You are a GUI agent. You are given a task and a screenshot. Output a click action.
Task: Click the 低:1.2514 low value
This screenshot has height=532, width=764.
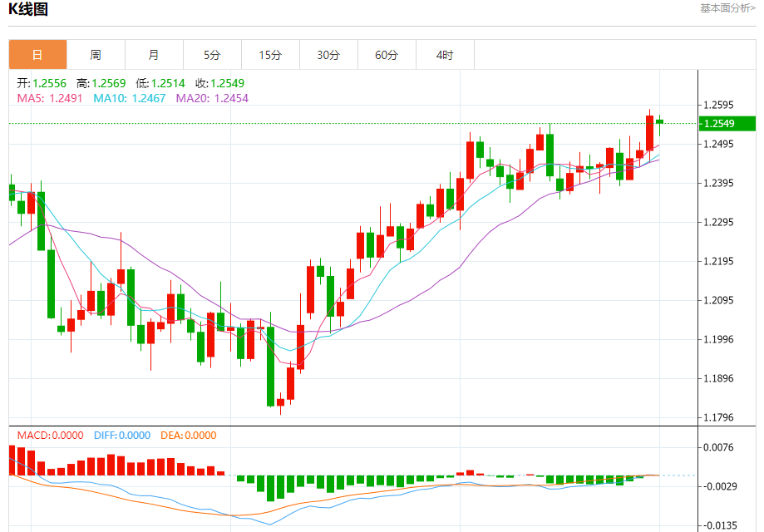point(160,83)
